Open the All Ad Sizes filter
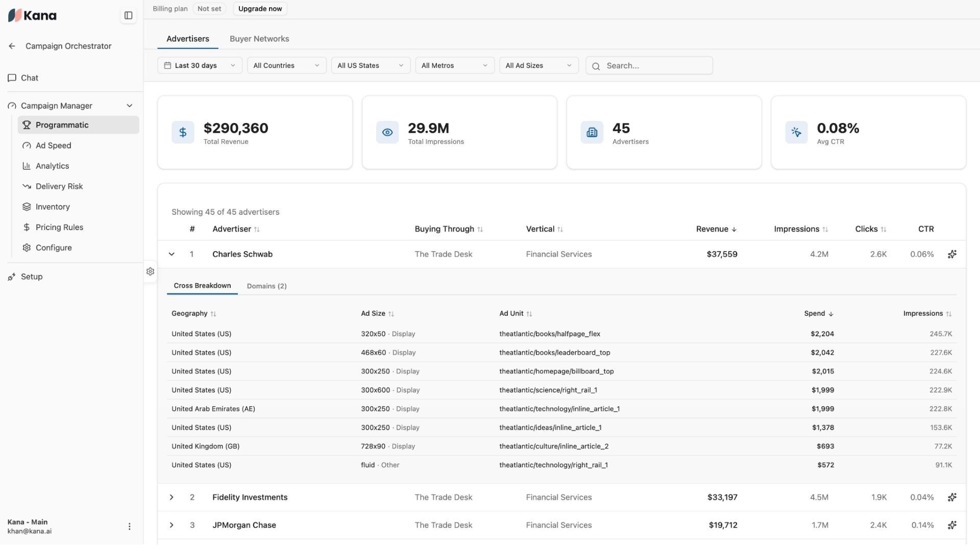 [x=538, y=65]
